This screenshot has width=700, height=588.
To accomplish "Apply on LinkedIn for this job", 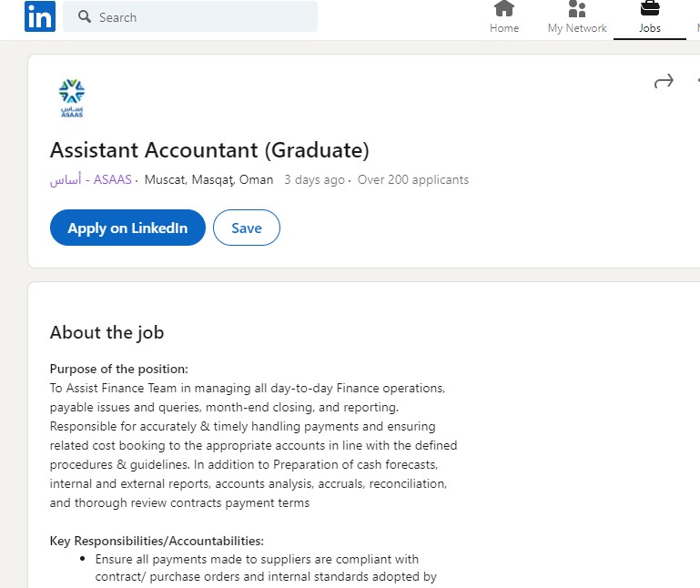I will pos(127,228).
